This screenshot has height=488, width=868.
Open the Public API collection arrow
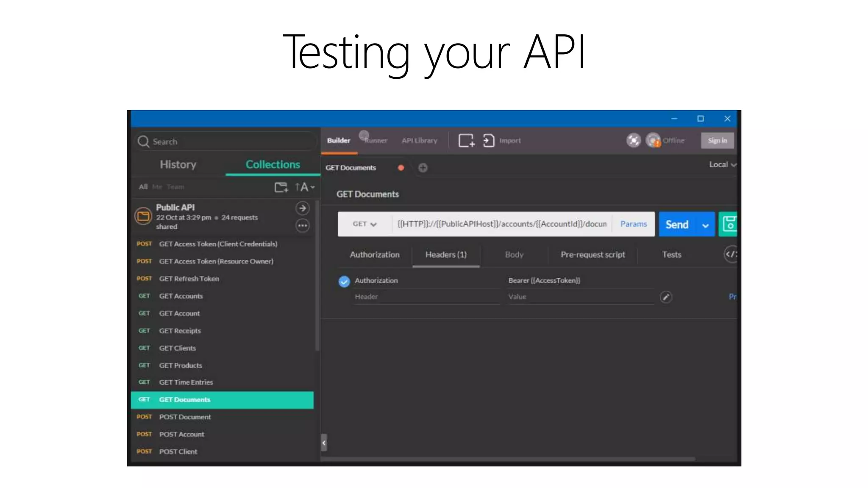coord(302,208)
